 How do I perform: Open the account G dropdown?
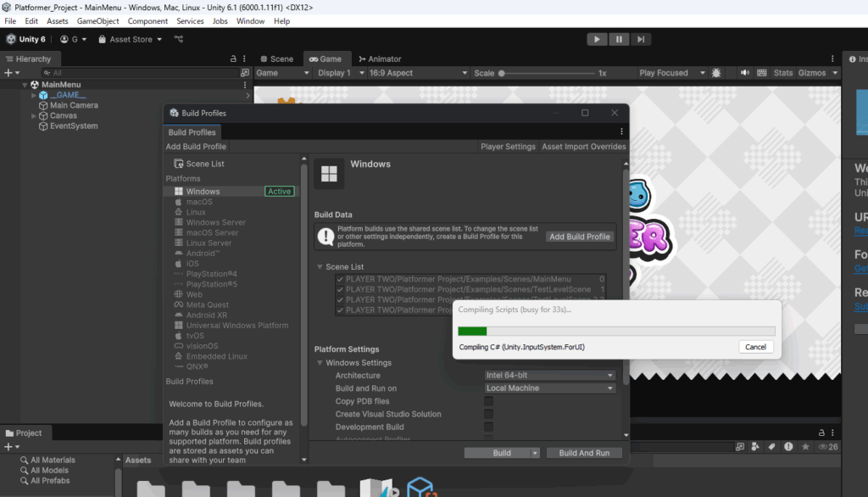click(73, 39)
